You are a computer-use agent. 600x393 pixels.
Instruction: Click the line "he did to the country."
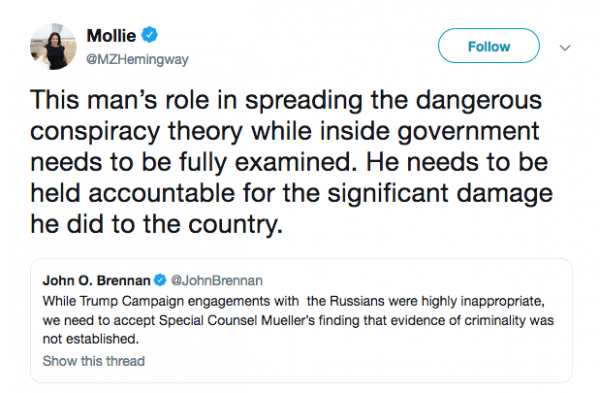click(x=157, y=224)
